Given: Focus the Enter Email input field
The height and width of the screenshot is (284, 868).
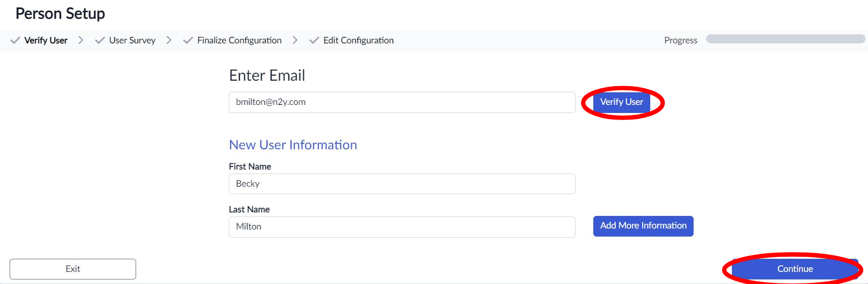Looking at the screenshot, I should tap(402, 102).
